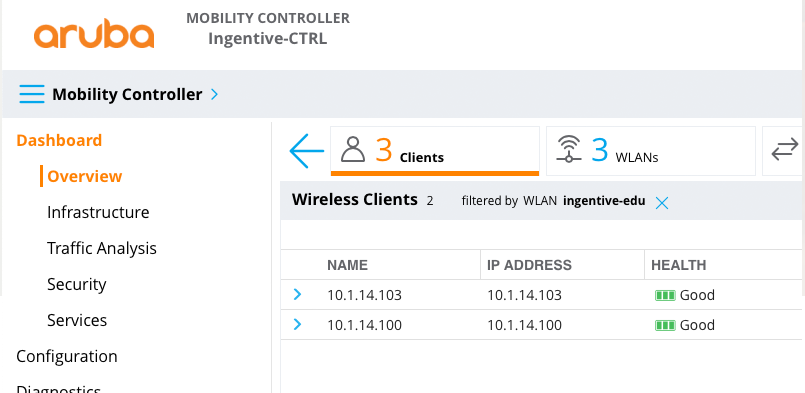Open the Dashboard menu section
The height and width of the screenshot is (393, 805).
click(59, 140)
